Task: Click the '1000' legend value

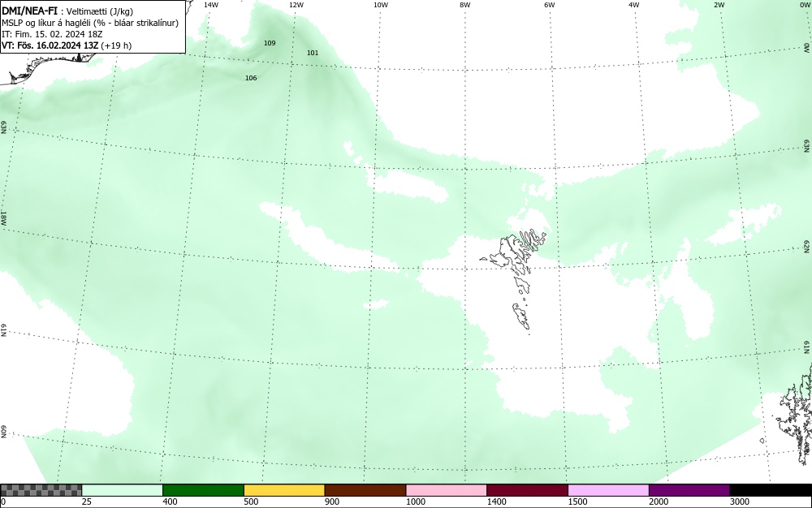Action: click(x=415, y=502)
